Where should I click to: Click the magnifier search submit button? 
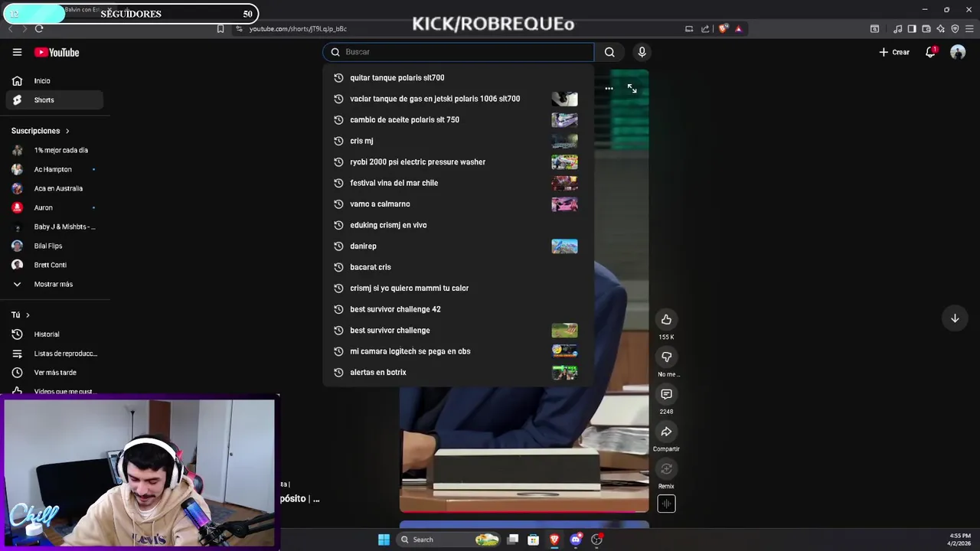pyautogui.click(x=609, y=52)
